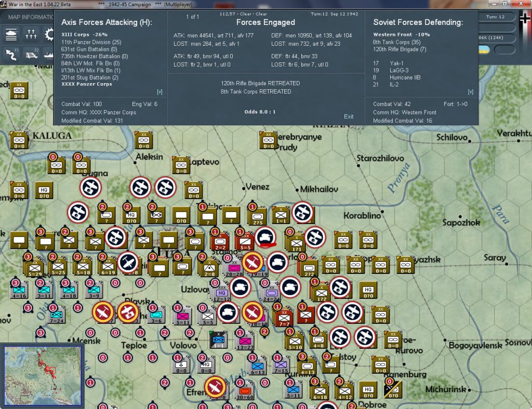Select the cyan 3=9 unit counter
This screenshot has width=532, height=409.
(x=94, y=290)
